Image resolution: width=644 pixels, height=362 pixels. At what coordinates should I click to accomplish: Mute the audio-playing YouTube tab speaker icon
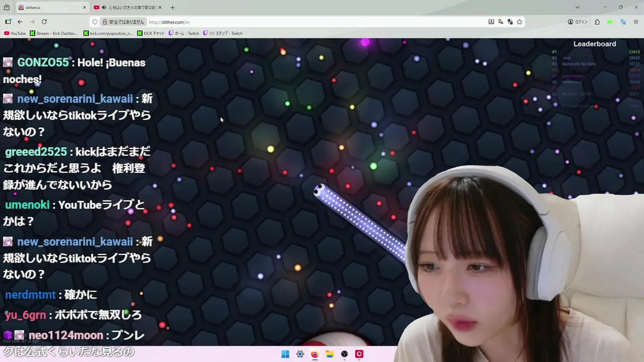coord(104,8)
